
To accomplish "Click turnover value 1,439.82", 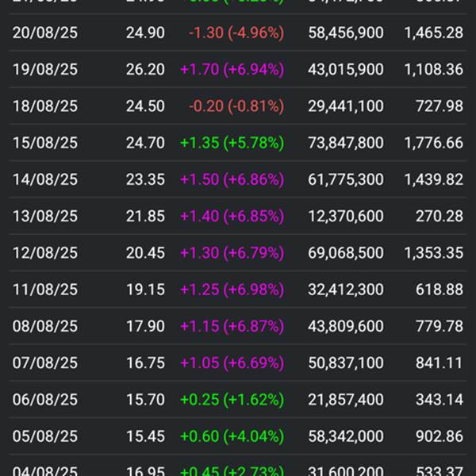I will click(433, 179).
